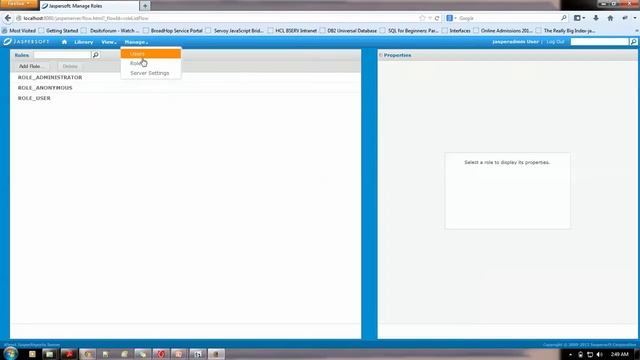Switch to the Jaspersoft: Manage Roles tab

click(89, 6)
